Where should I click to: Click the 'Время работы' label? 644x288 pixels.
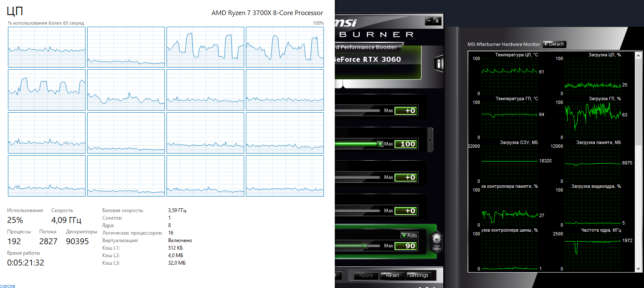tap(24, 253)
